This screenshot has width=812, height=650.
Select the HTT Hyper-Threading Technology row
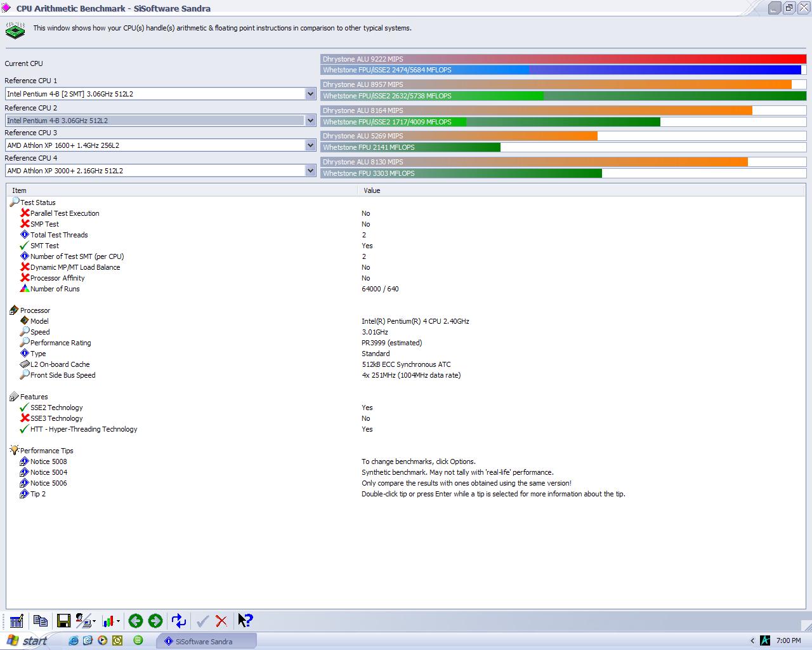click(x=84, y=429)
